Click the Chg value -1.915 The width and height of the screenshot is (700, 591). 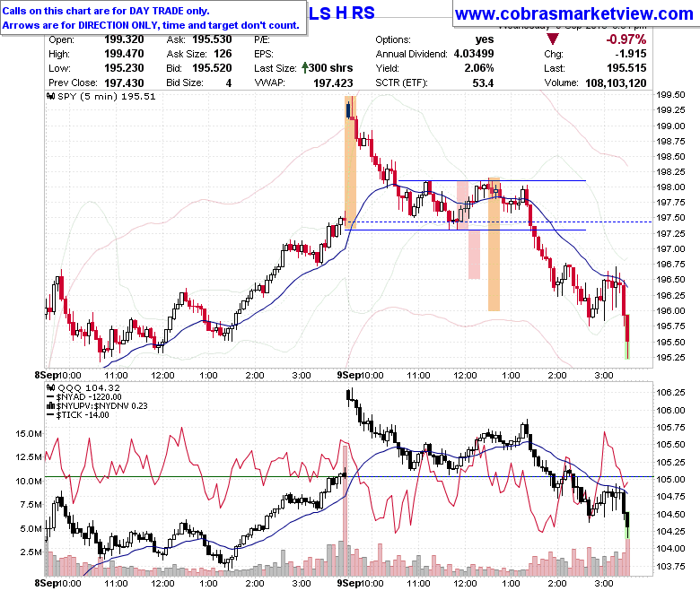pos(631,54)
